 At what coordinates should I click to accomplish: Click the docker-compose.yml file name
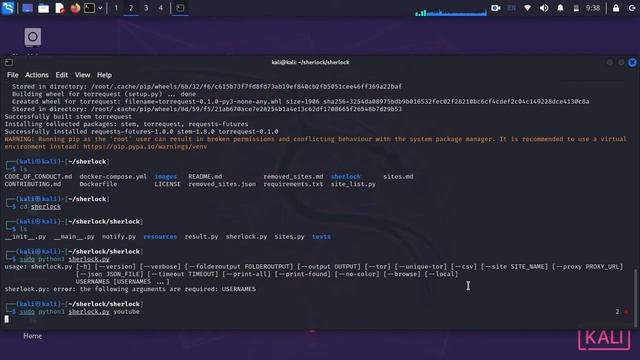(x=113, y=177)
